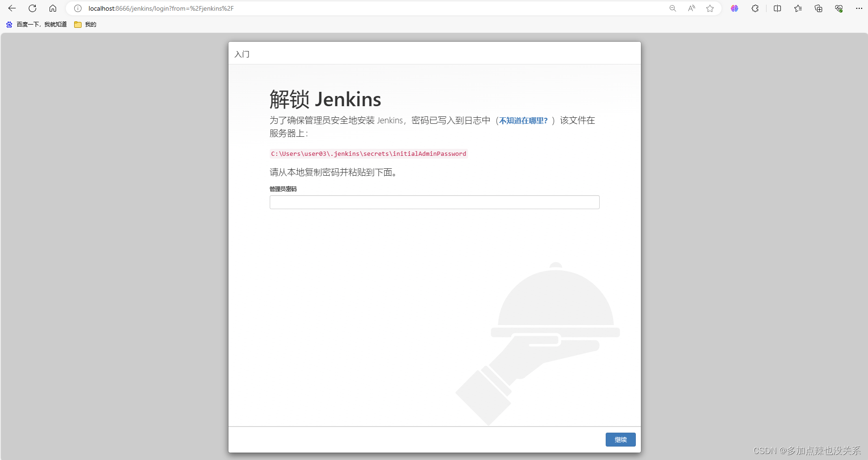Image resolution: width=868 pixels, height=460 pixels.
Task: Open the 我的 bookmarks folder
Action: (x=85, y=25)
